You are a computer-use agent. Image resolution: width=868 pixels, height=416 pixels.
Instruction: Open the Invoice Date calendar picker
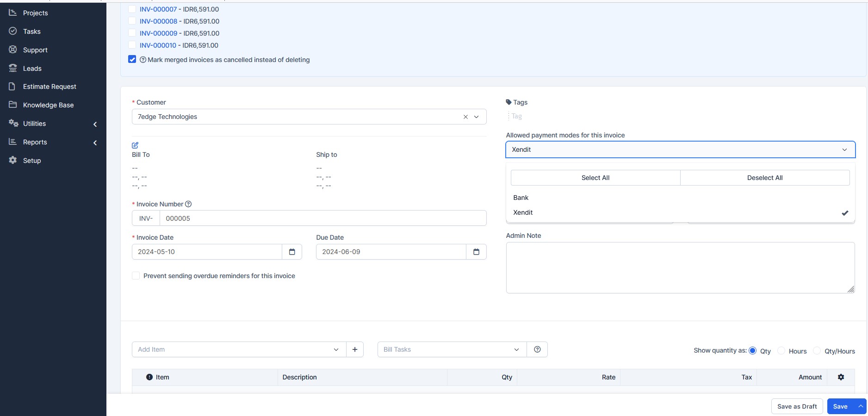[292, 252]
